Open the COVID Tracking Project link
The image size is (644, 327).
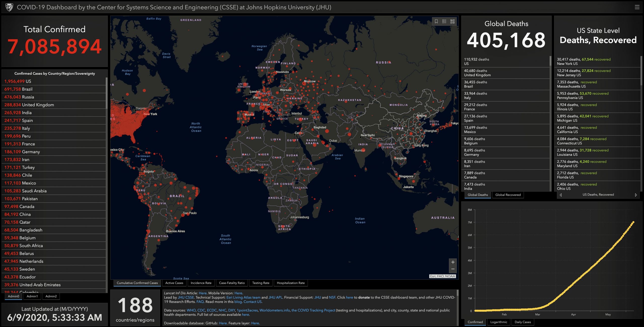tap(313, 310)
